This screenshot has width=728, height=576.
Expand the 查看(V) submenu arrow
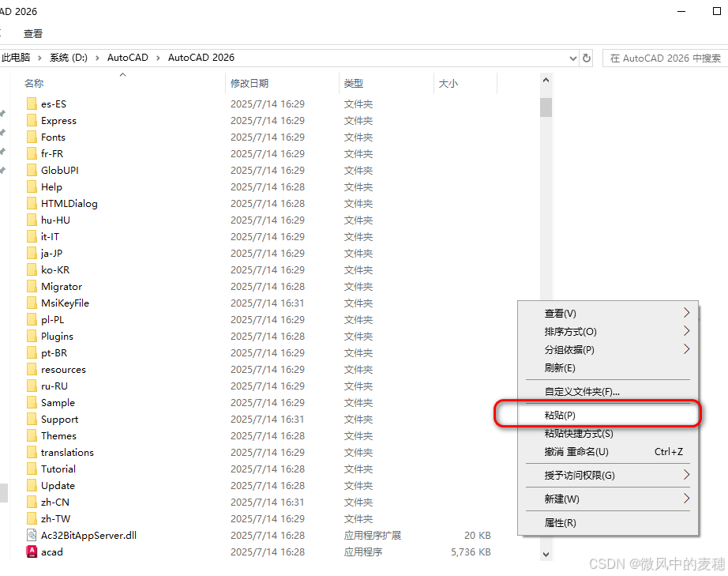click(687, 313)
